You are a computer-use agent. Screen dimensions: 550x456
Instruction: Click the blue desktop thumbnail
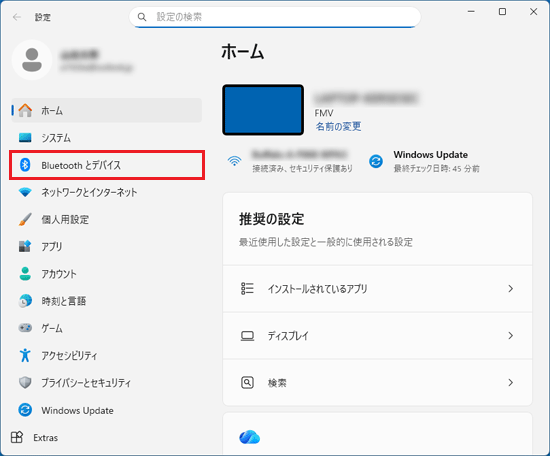tap(263, 110)
